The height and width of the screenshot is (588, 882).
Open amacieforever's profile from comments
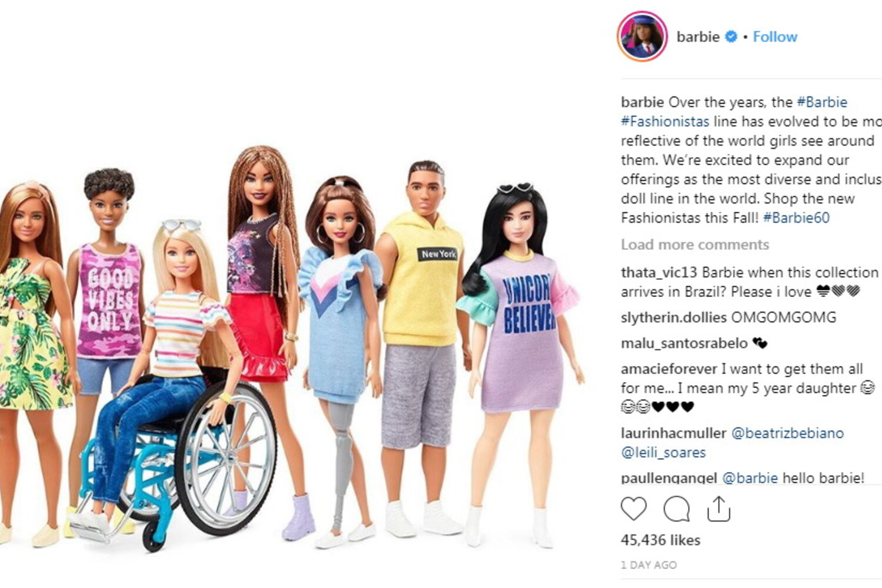(669, 369)
